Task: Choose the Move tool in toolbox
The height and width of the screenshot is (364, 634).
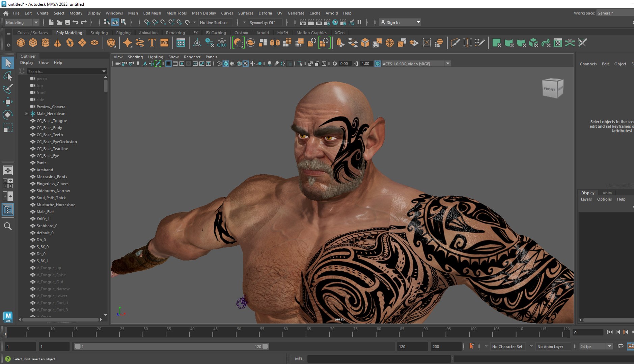Action: pos(8,101)
